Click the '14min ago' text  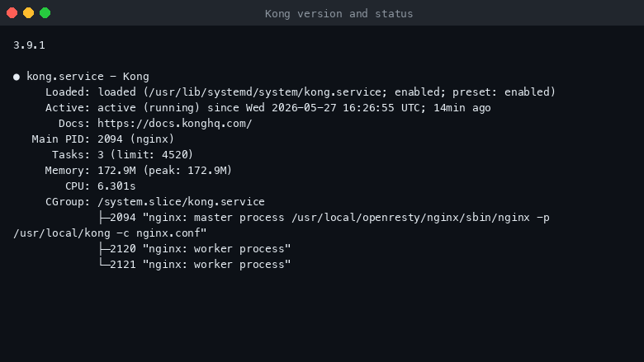pyautogui.click(x=462, y=108)
